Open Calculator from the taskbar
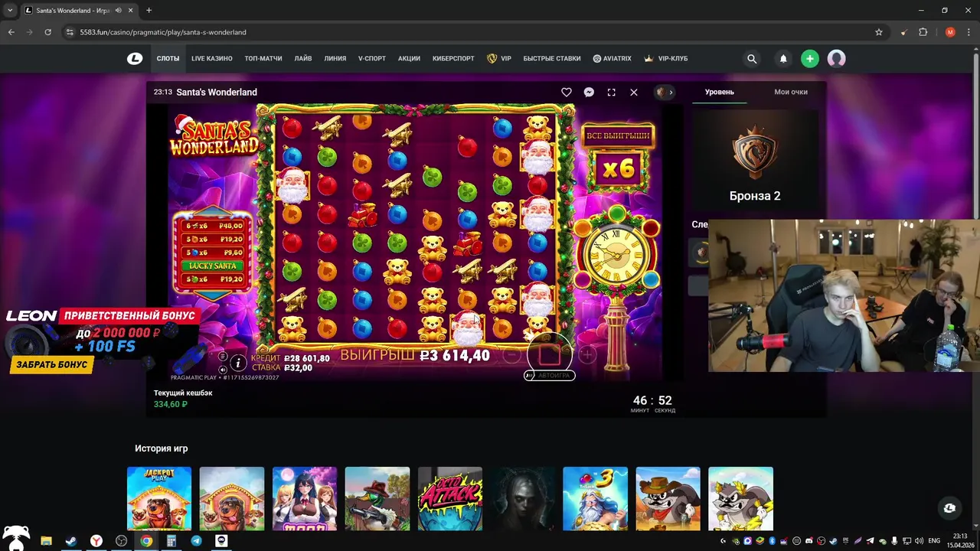The height and width of the screenshot is (551, 980). [x=171, y=541]
